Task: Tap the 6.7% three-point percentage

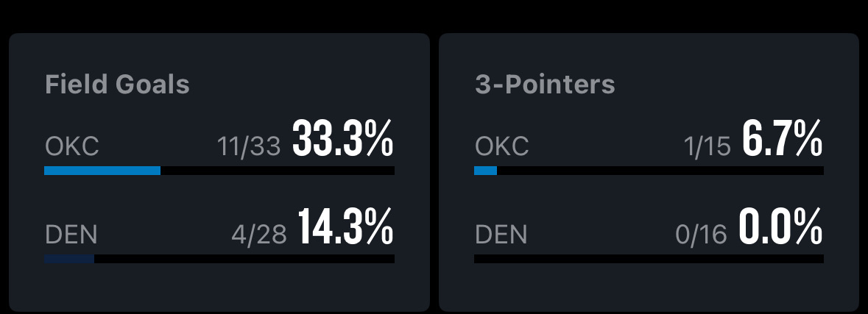Action: (x=782, y=139)
